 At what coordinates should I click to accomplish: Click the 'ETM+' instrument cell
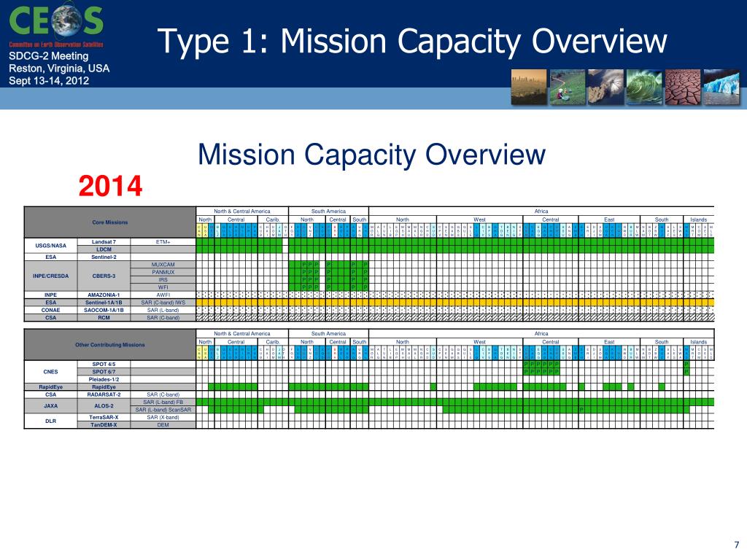[x=163, y=242]
